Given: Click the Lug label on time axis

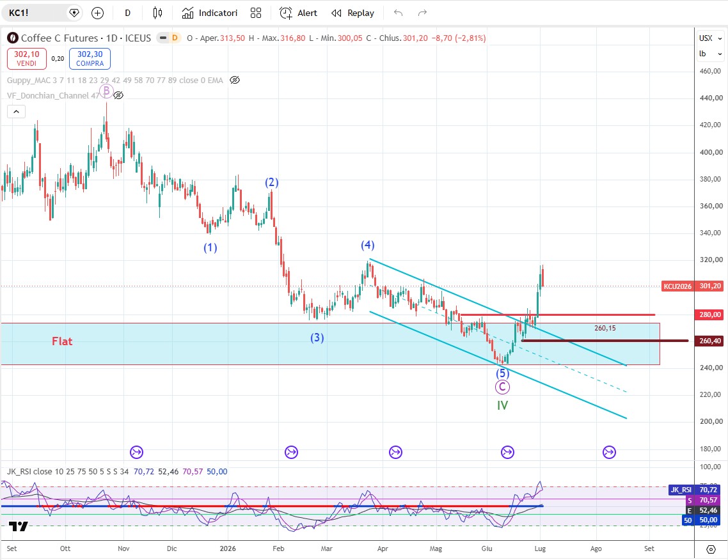Looking at the screenshot, I should [x=540, y=548].
